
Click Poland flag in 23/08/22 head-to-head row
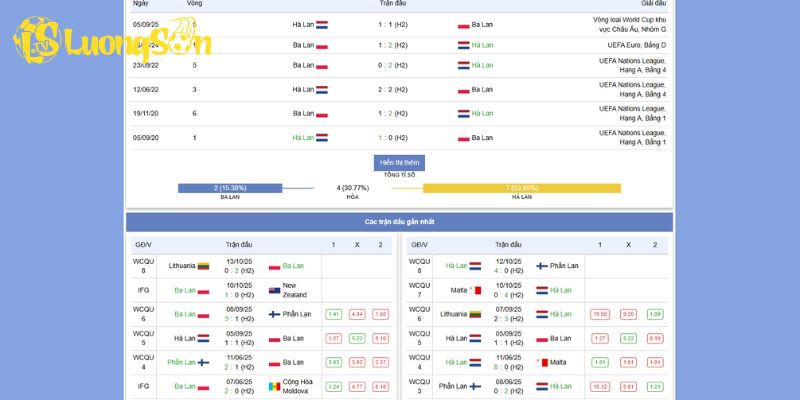[322, 65]
